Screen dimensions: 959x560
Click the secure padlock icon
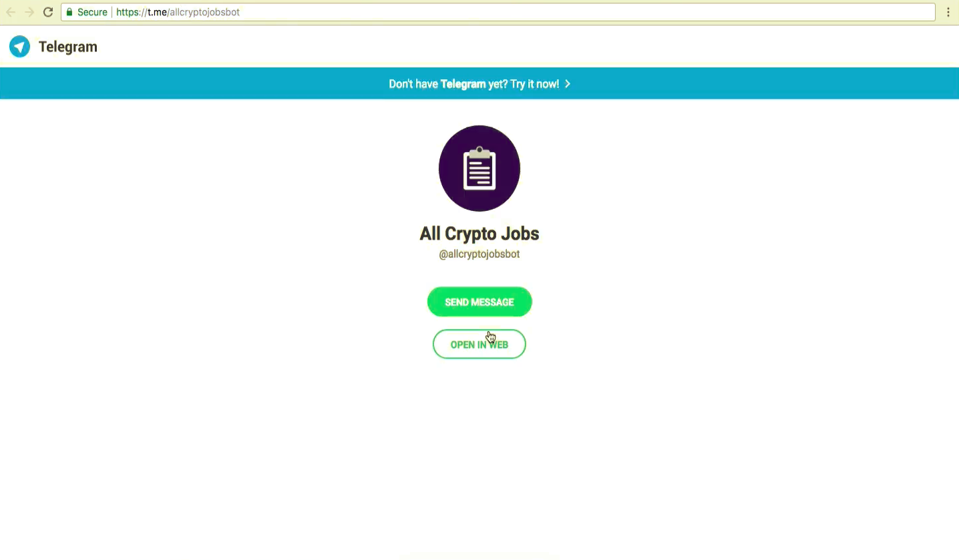[x=69, y=12]
